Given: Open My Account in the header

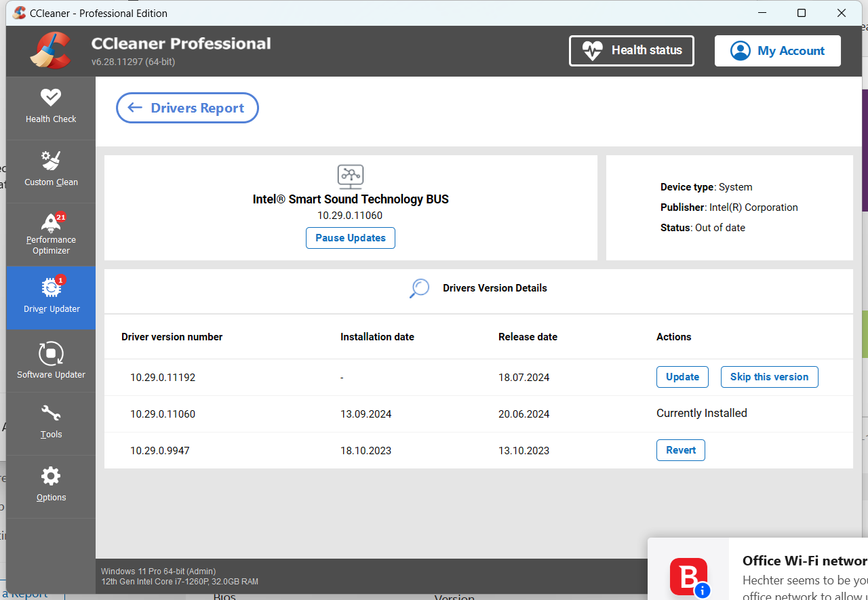Looking at the screenshot, I should [777, 51].
